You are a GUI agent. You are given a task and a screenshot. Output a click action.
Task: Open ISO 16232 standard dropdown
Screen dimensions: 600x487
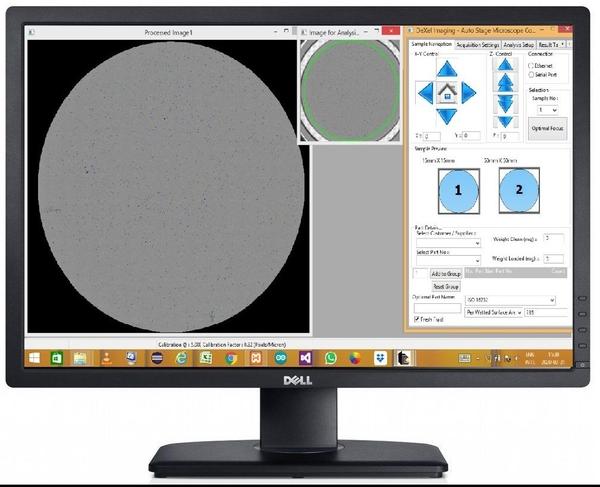(510, 300)
